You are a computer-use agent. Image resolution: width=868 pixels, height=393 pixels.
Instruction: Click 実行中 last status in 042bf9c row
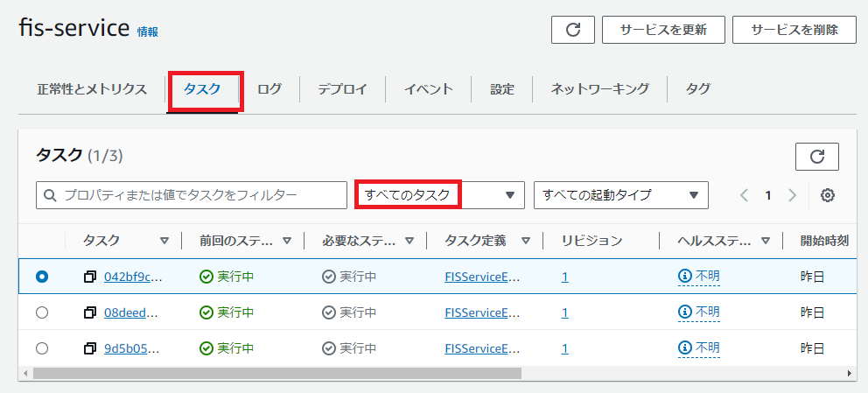235,277
